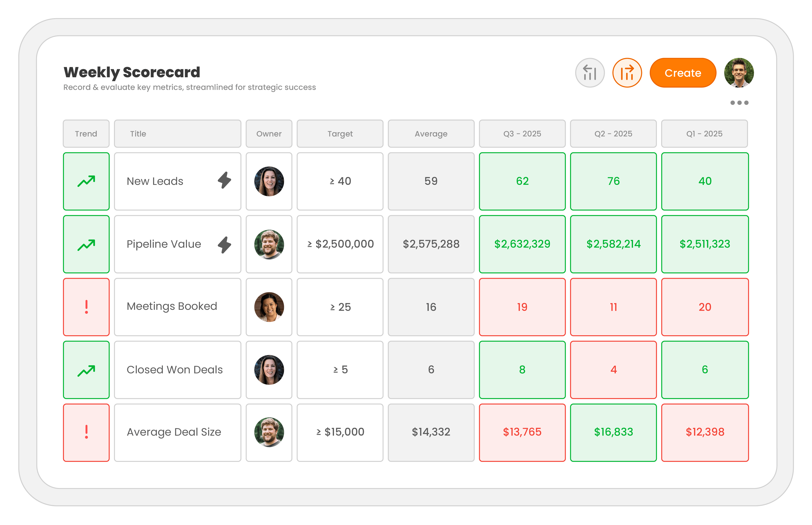Screen dimensions: 812x525
Task: Click the Meetings Booked owner avatar
Action: [269, 307]
